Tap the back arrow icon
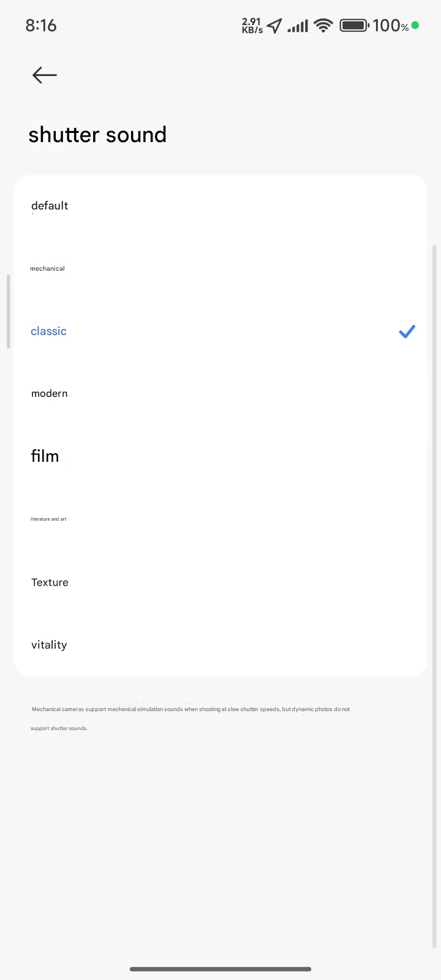Image resolution: width=441 pixels, height=980 pixels. (45, 75)
